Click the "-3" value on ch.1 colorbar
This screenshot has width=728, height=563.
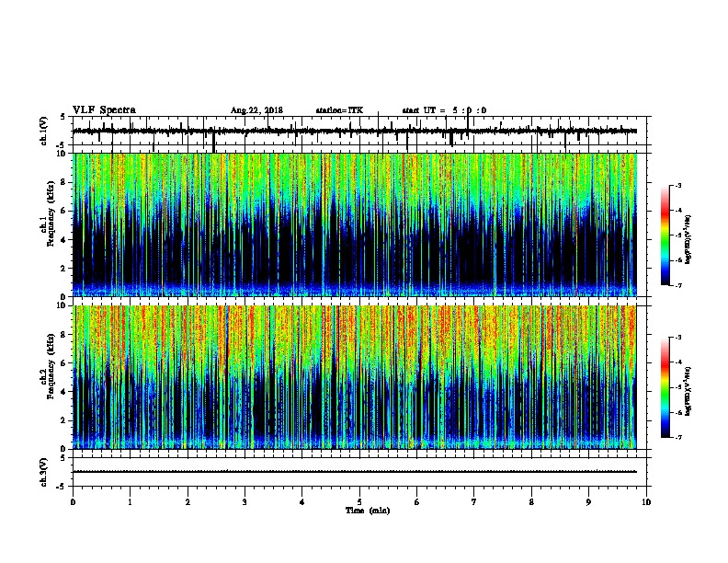click(677, 186)
